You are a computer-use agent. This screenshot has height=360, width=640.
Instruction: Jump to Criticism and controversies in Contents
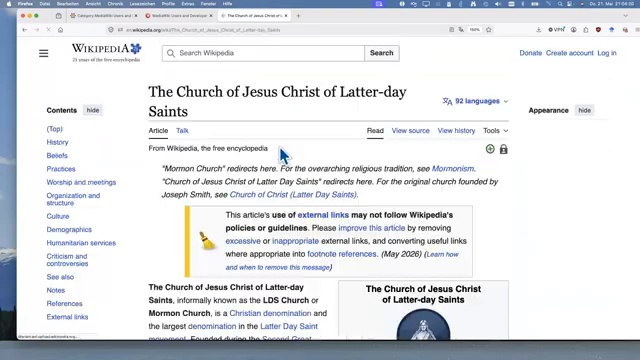tap(67, 260)
